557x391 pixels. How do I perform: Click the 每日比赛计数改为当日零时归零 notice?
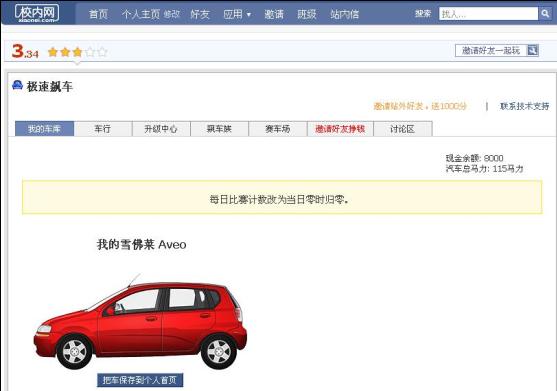point(282,197)
